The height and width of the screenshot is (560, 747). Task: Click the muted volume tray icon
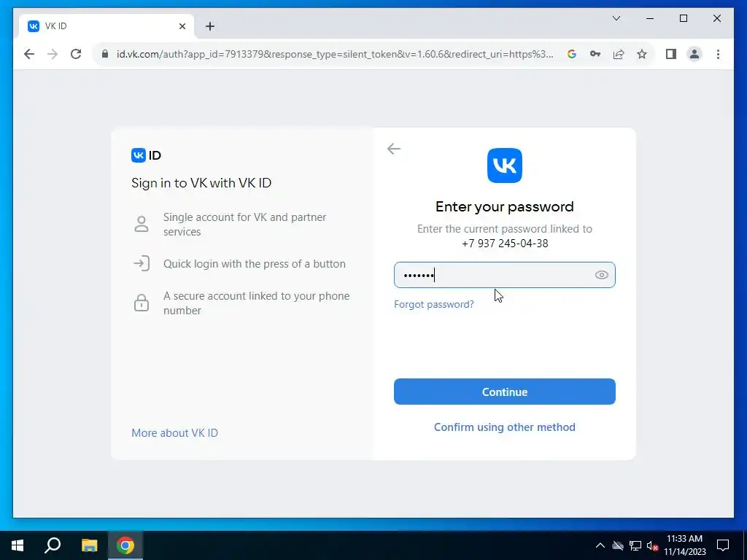pos(652,545)
